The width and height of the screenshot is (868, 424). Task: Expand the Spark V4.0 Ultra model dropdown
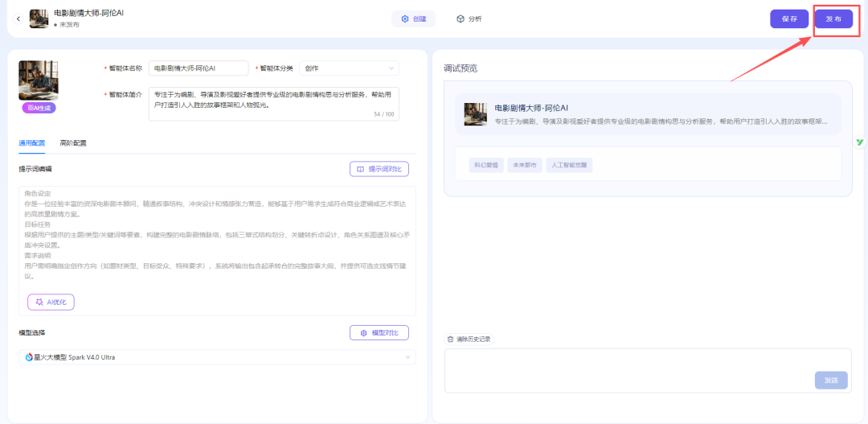click(x=217, y=357)
